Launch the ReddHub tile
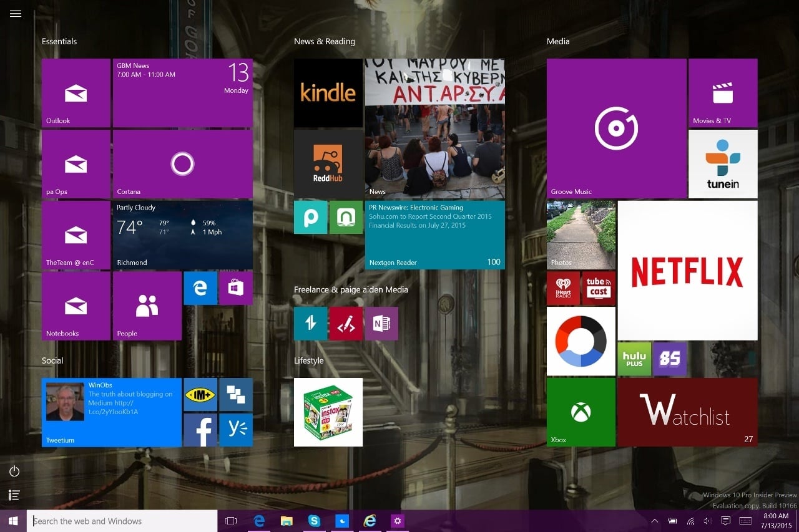This screenshot has height=532, width=799. click(x=328, y=163)
